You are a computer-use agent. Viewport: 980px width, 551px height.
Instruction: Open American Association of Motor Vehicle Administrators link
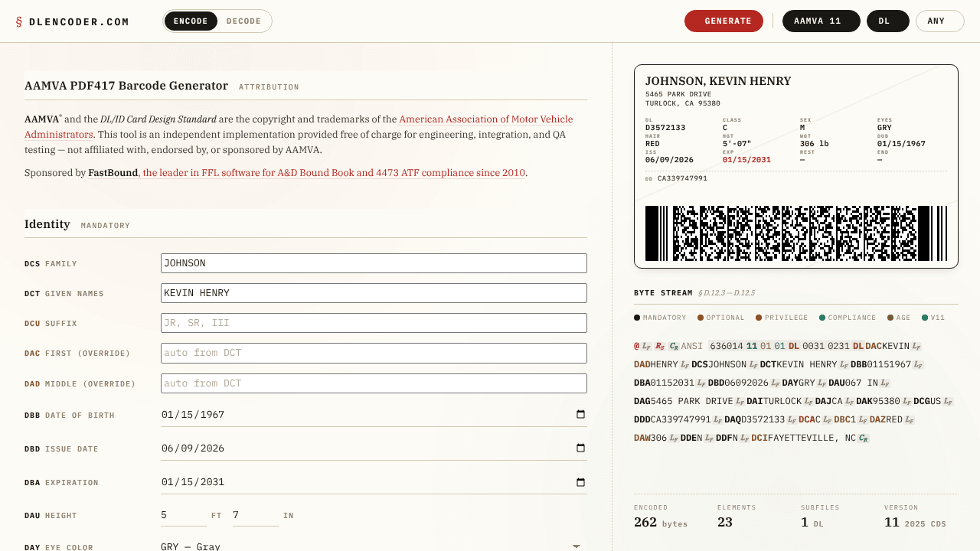coord(299,127)
